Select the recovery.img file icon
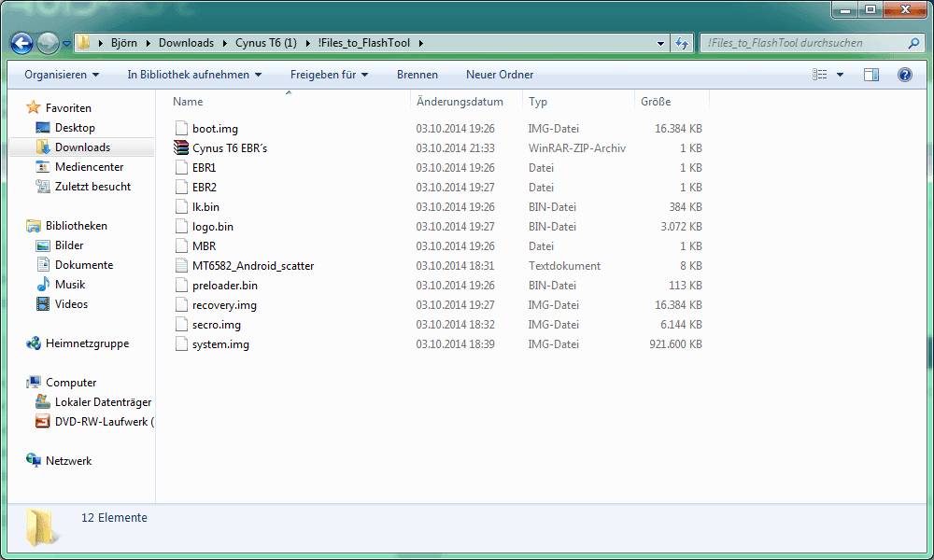Image resolution: width=934 pixels, height=560 pixels. [x=182, y=304]
